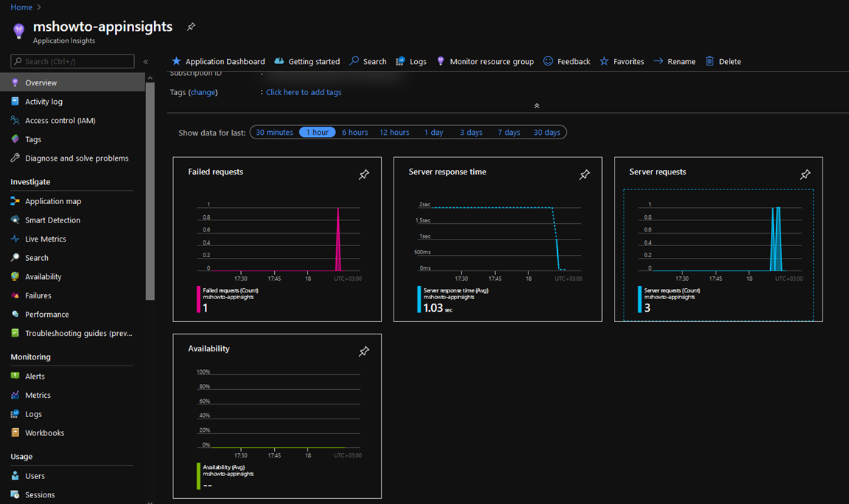
Task: Click the Tags change link
Action: click(203, 92)
